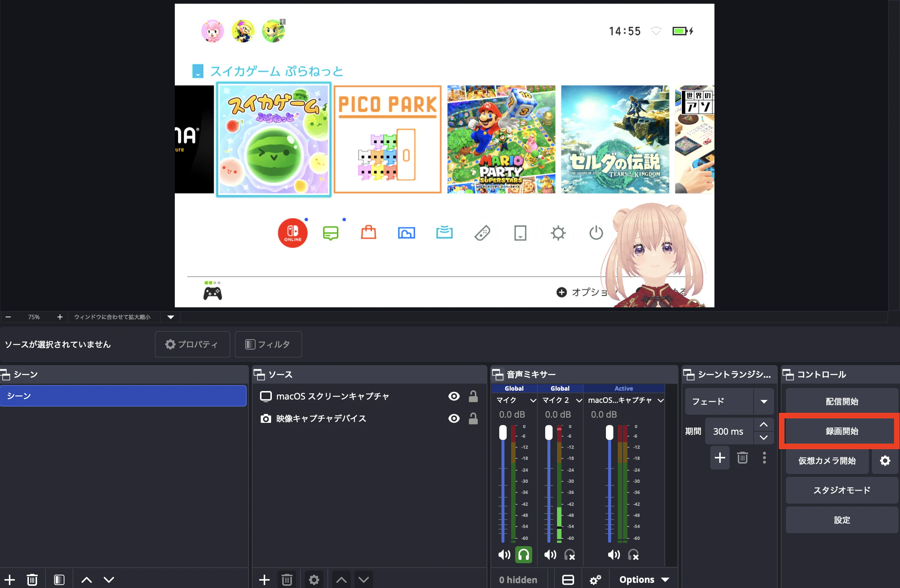Click 仮想カメラ開始 button
900x588 pixels.
pyautogui.click(x=827, y=461)
